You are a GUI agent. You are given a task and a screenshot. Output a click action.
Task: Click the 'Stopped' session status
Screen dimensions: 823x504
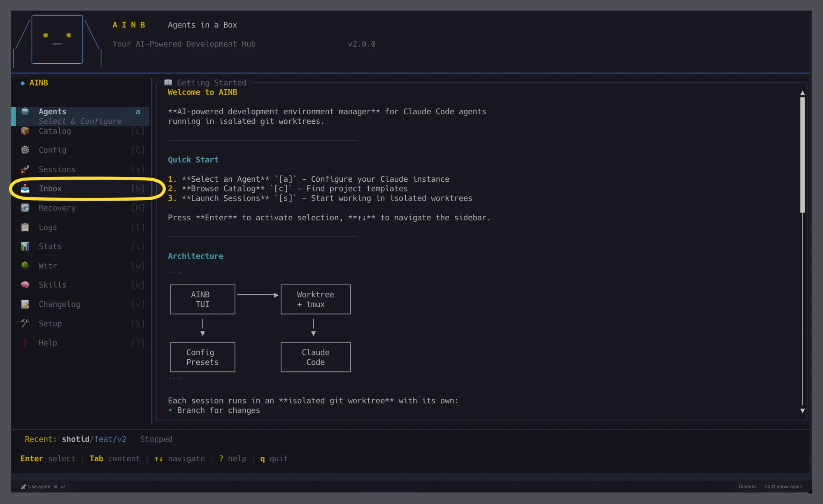point(156,439)
